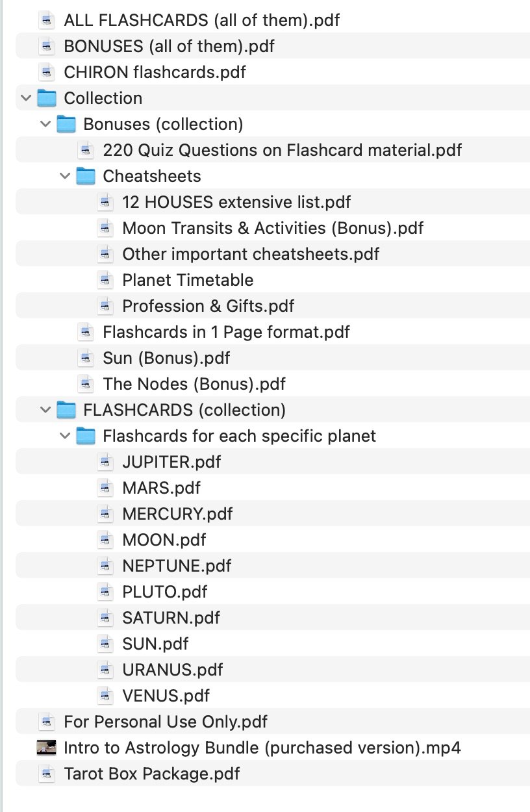Click the PDF icon next to JUPITER.pdf

[105, 462]
